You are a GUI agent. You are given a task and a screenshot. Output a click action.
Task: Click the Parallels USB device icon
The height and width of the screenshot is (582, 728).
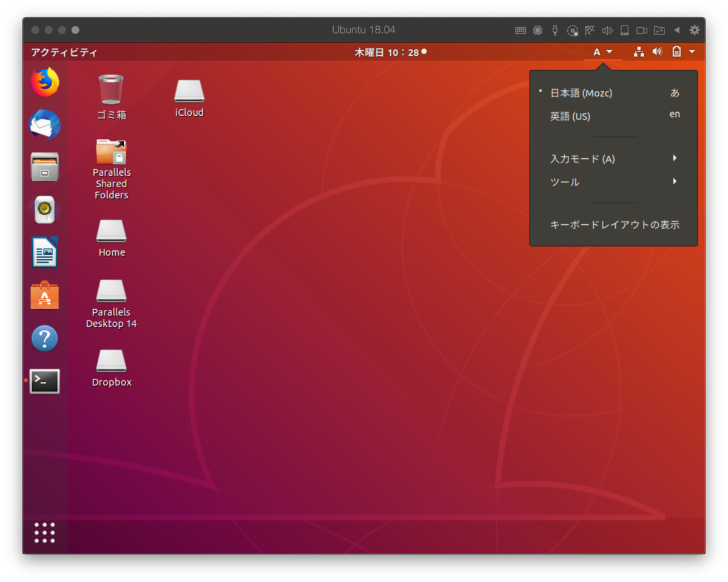pos(554,30)
